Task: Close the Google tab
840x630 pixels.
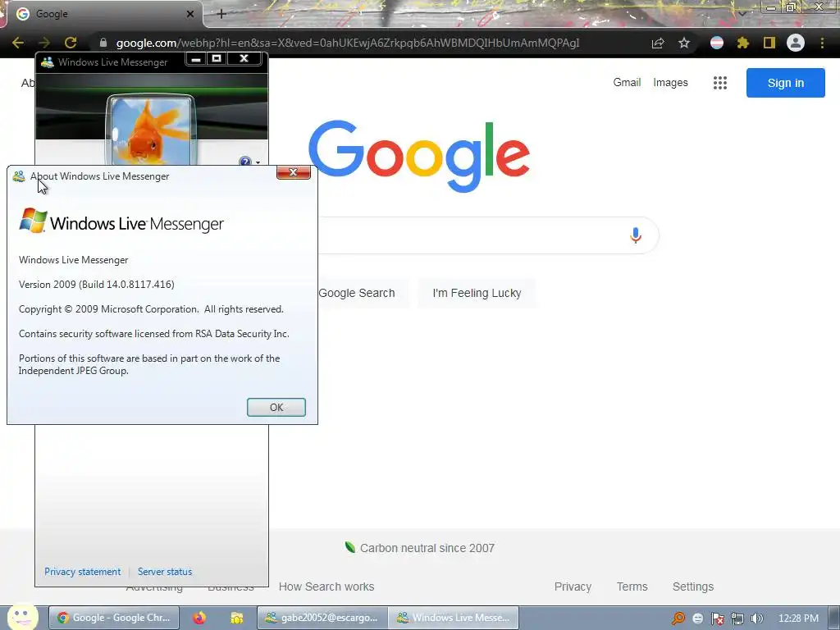Action: [x=190, y=14]
